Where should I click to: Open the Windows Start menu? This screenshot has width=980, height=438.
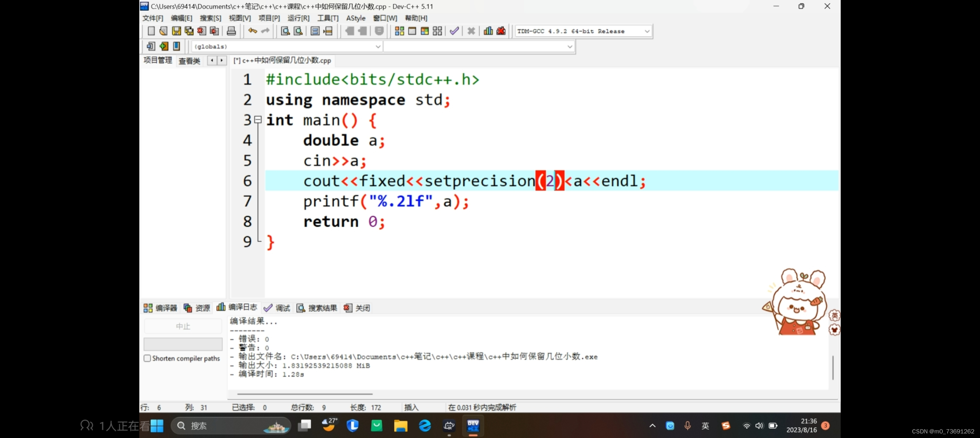(x=157, y=426)
